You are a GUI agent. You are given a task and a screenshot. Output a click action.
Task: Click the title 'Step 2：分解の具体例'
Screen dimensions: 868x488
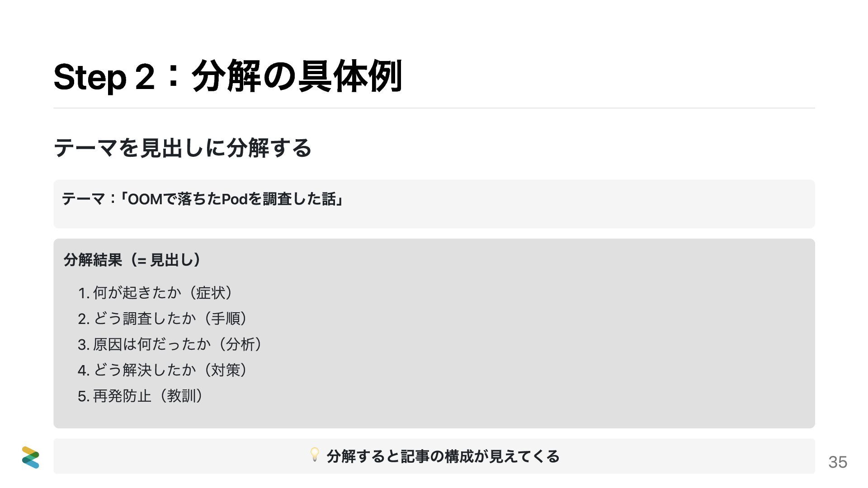pos(228,76)
